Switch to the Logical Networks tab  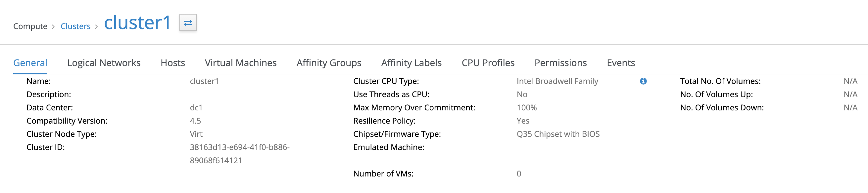click(104, 63)
